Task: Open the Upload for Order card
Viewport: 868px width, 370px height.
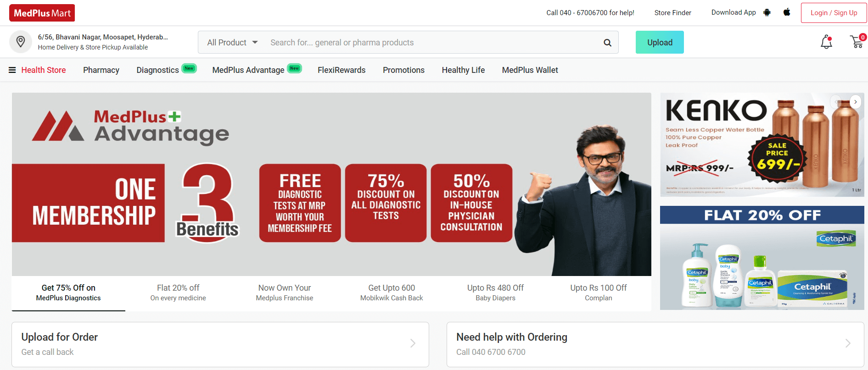Action: pos(220,344)
